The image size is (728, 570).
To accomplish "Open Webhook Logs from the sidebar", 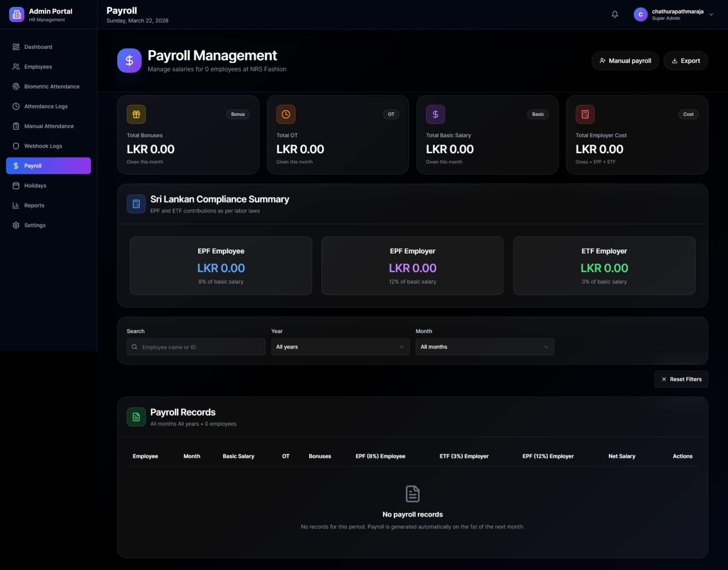I will click(43, 146).
